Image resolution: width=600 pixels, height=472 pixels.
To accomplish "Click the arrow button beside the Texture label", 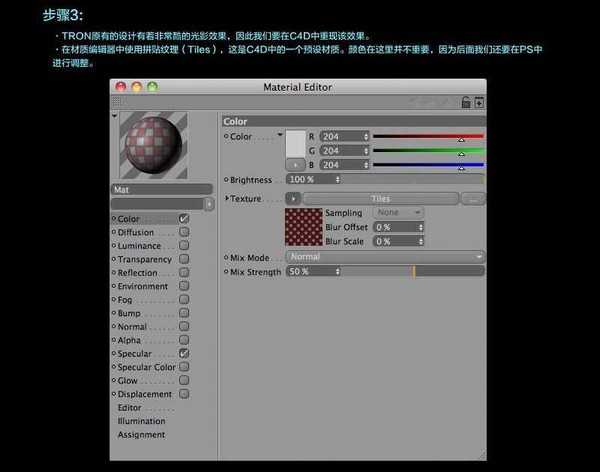I will pos(293,199).
